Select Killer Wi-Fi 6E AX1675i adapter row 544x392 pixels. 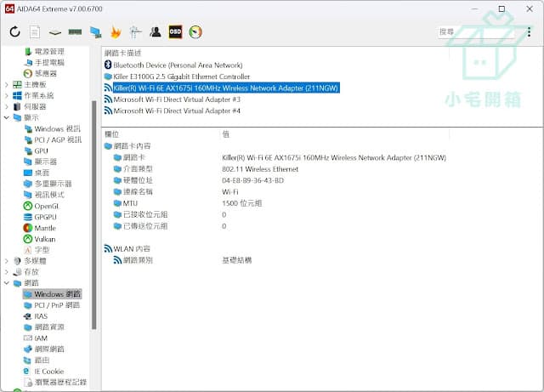tap(225, 88)
